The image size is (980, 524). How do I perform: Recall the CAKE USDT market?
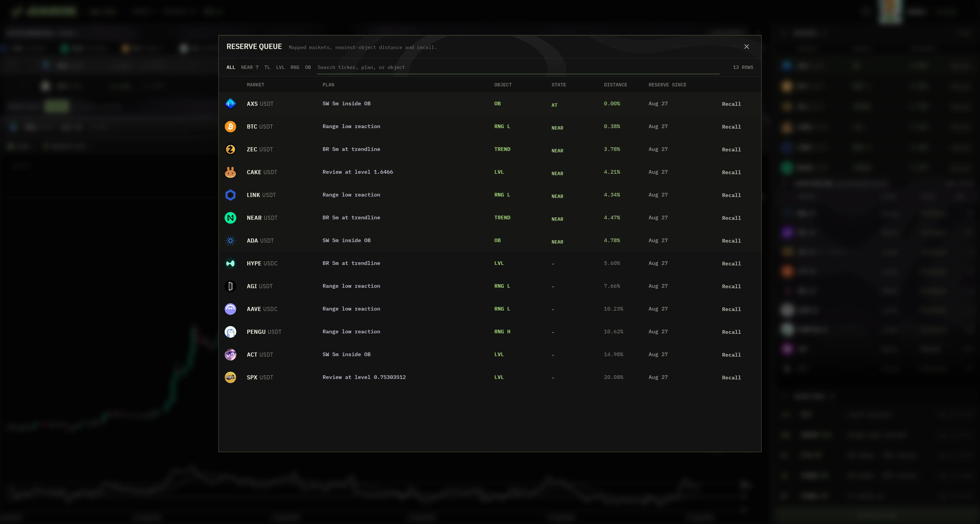tap(731, 172)
